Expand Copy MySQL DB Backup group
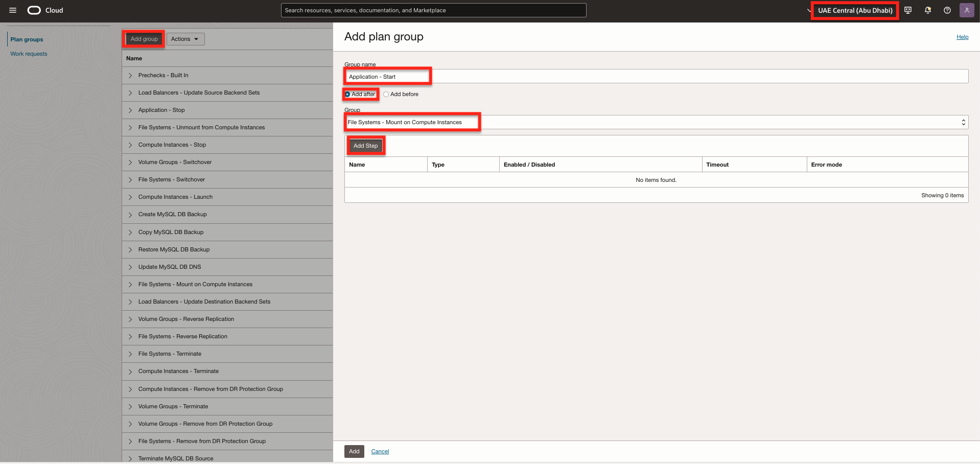Image resolution: width=980 pixels, height=464 pixels. [x=130, y=233]
